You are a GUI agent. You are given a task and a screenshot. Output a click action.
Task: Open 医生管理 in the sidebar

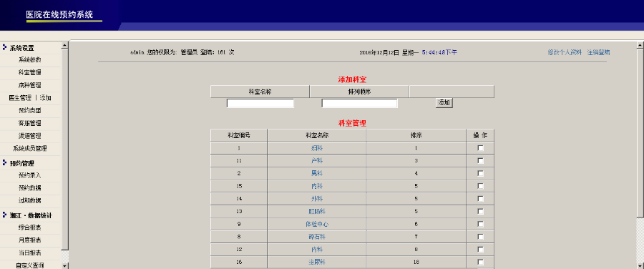point(20,98)
